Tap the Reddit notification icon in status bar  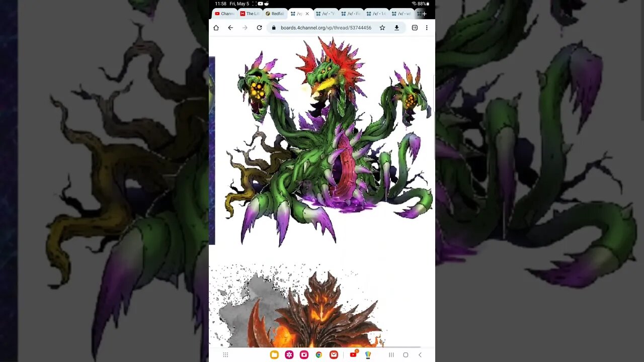pyautogui.click(x=266, y=4)
